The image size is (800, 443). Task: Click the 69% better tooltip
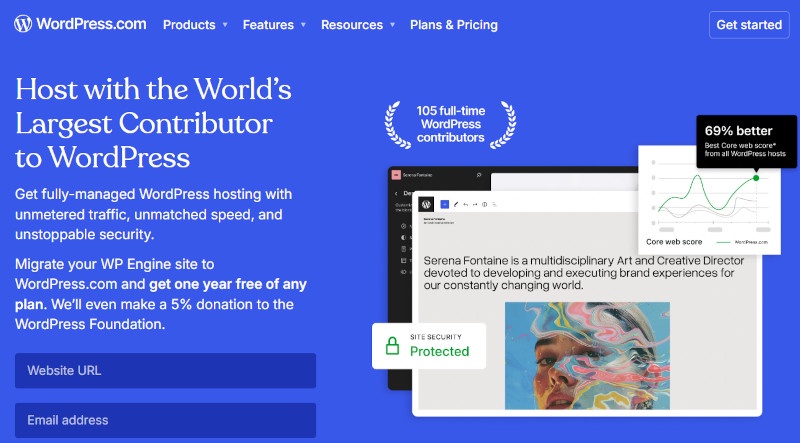(746, 141)
